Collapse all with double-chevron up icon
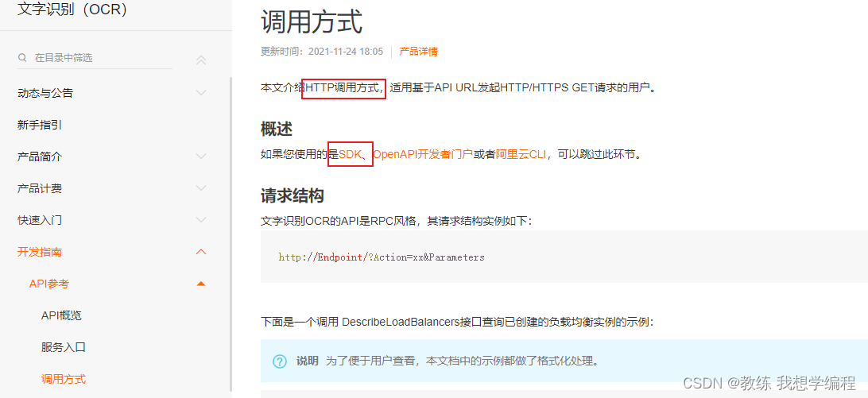Screen dimensions: 868x398 tap(202, 60)
